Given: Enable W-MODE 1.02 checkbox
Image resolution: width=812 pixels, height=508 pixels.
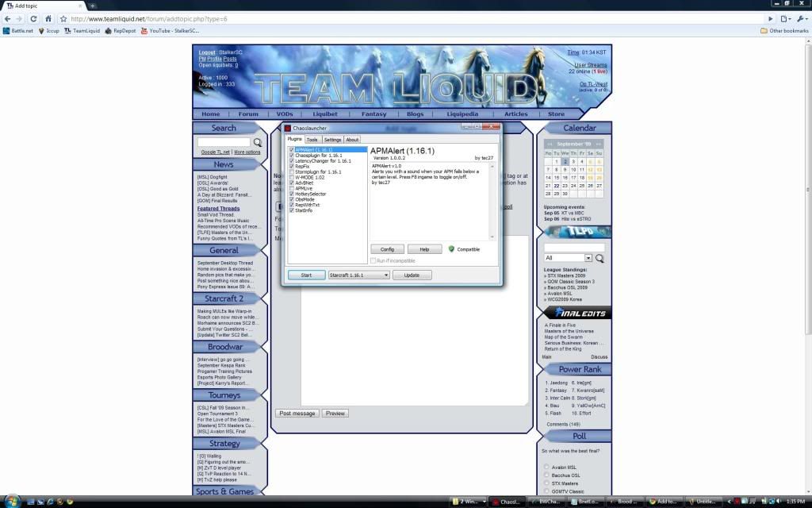Looking at the screenshot, I should click(292, 177).
